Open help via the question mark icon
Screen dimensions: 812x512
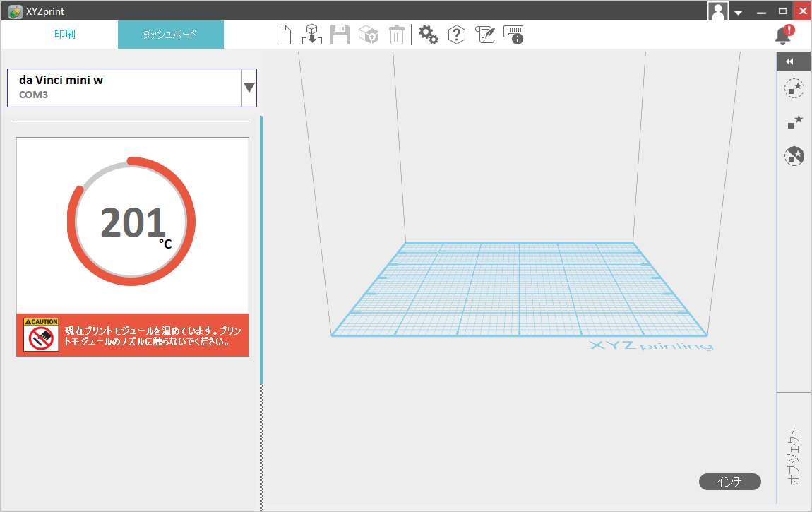[x=457, y=35]
